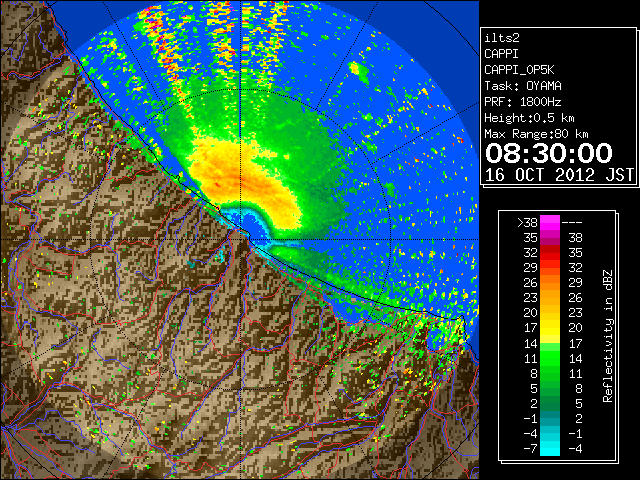The width and height of the screenshot is (640, 480).
Task: Click the 'Height:0.5 km' value
Action: coord(529,118)
